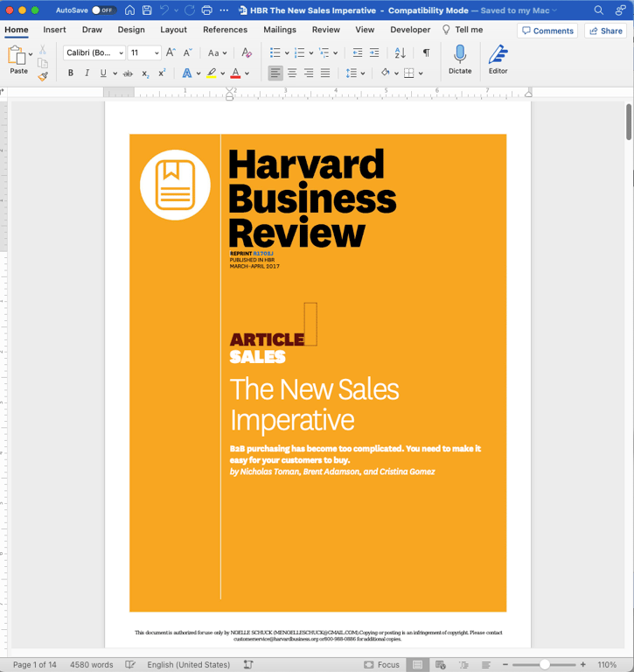The width and height of the screenshot is (634, 672).
Task: Expand the bullets list dropdown arrow
Action: point(287,52)
